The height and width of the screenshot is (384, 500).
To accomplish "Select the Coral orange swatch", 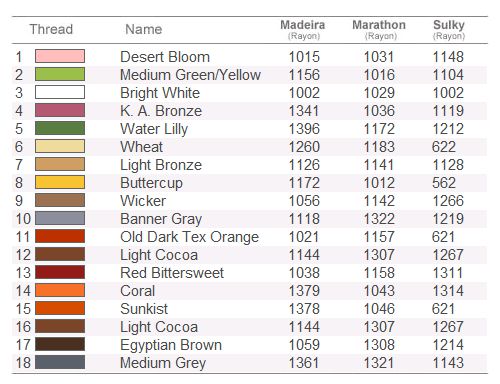I will (x=60, y=290).
